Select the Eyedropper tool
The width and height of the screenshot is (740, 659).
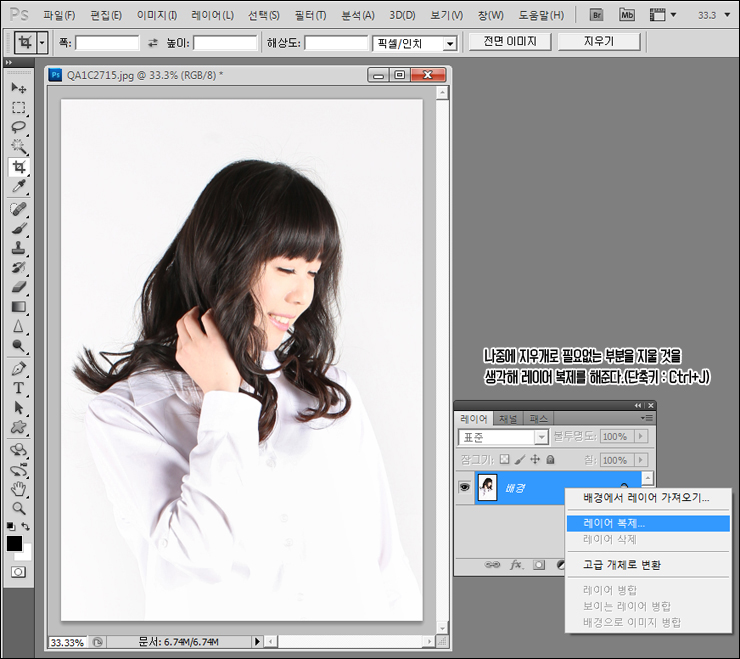coord(18,186)
